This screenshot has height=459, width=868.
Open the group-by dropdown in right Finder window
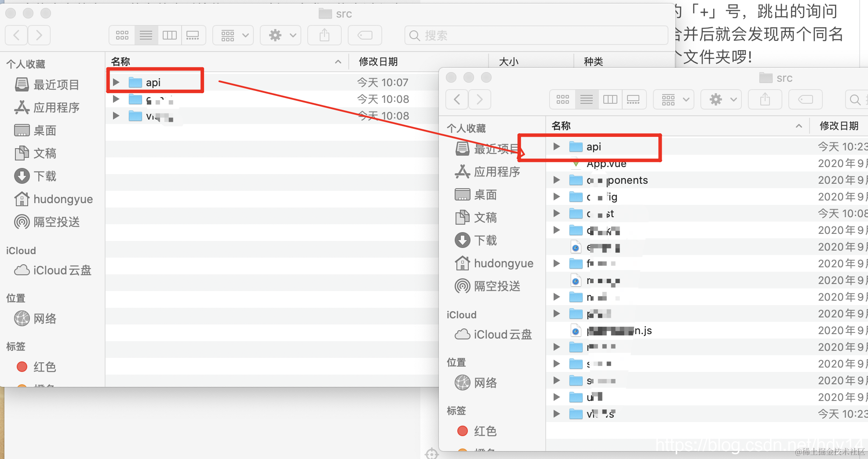[x=674, y=99]
